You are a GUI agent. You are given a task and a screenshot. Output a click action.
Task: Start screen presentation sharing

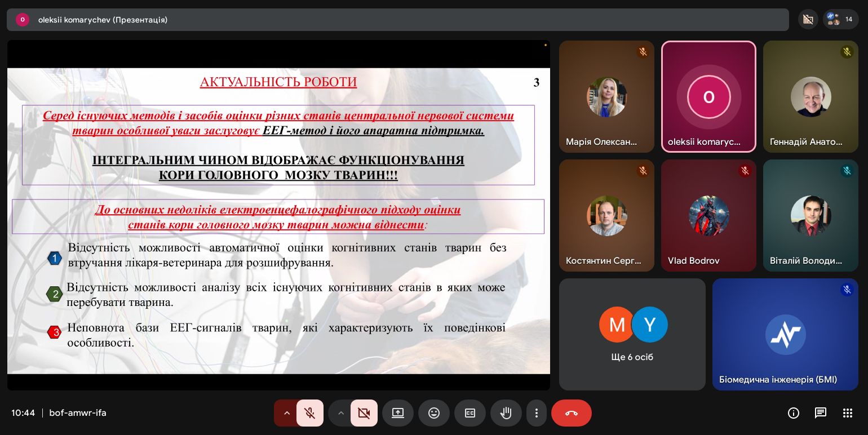pyautogui.click(x=398, y=413)
